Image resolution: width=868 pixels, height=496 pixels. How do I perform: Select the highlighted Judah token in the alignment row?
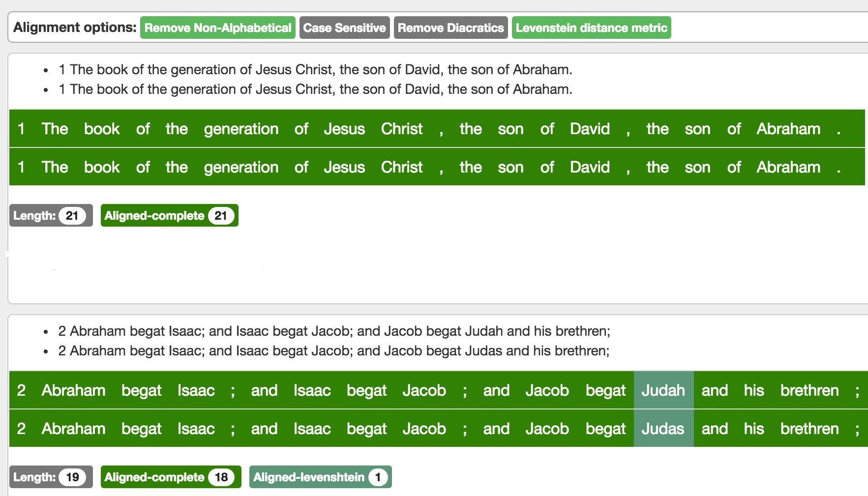pos(663,390)
